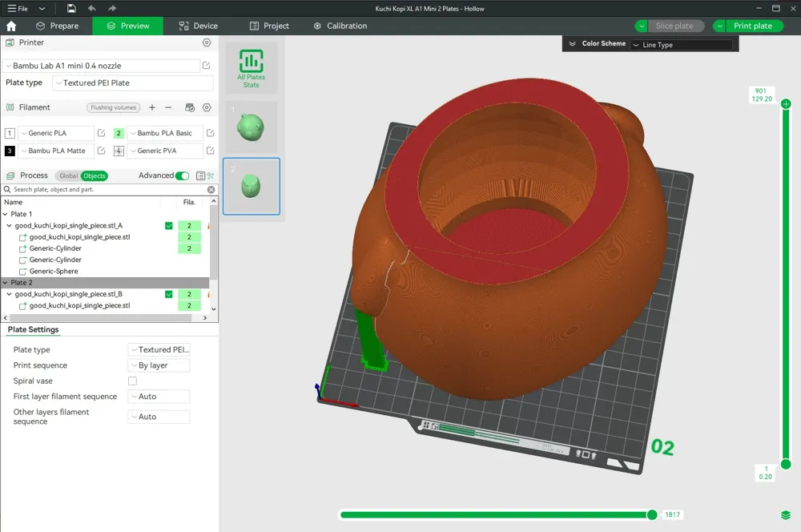Image resolution: width=801 pixels, height=532 pixels.
Task: Open the Bambu PLA Basic filament dropdown
Action: pos(164,133)
